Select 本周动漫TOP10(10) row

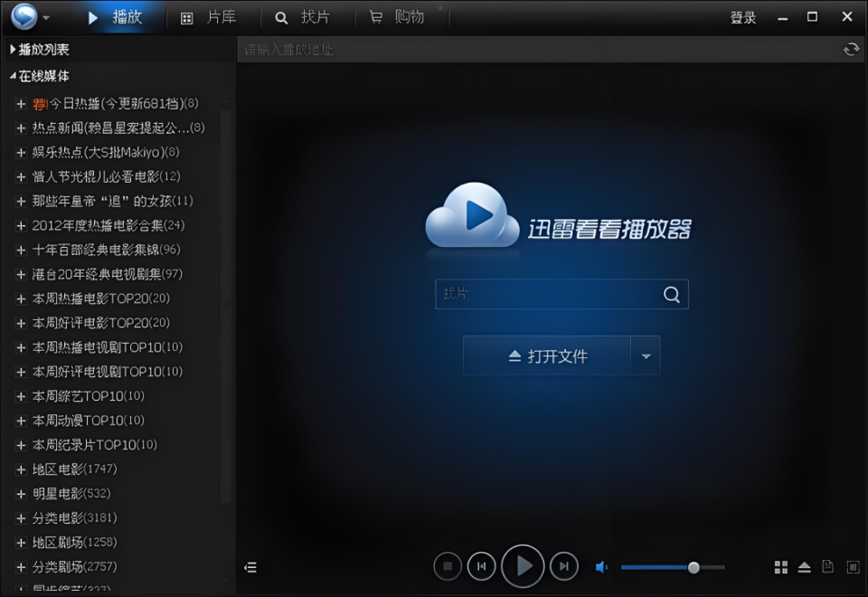pyautogui.click(x=88, y=421)
